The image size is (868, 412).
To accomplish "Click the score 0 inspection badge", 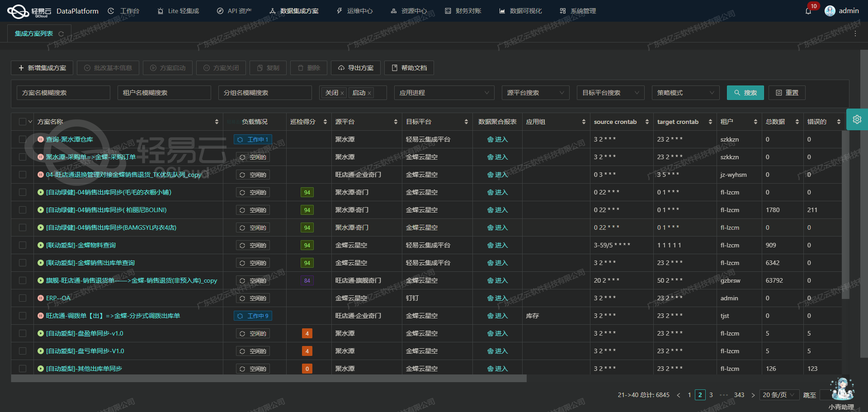I will pyautogui.click(x=307, y=369).
